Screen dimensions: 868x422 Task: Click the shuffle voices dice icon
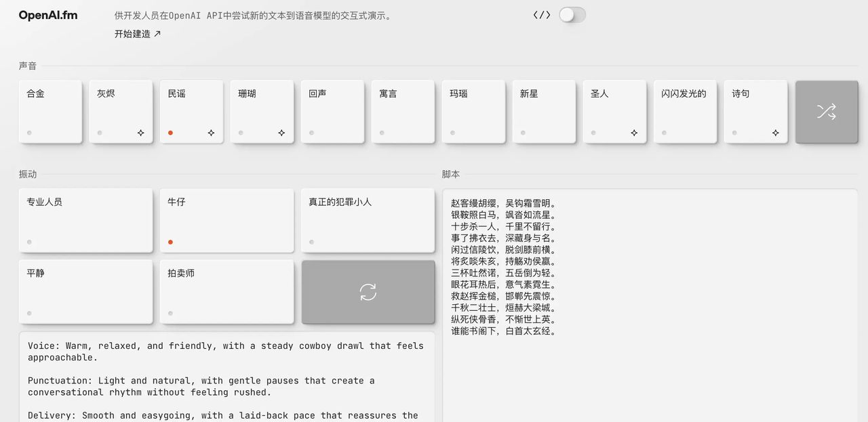coord(826,112)
